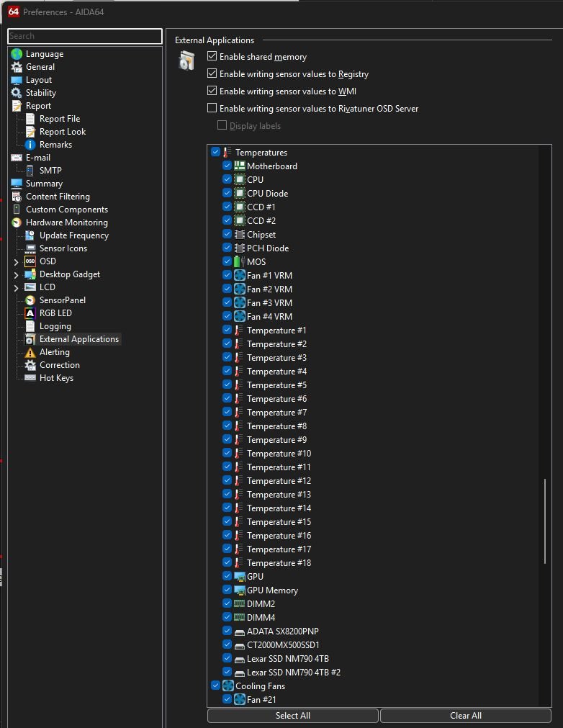The height and width of the screenshot is (728, 563).
Task: Click the Search input field
Action: pyautogui.click(x=85, y=36)
